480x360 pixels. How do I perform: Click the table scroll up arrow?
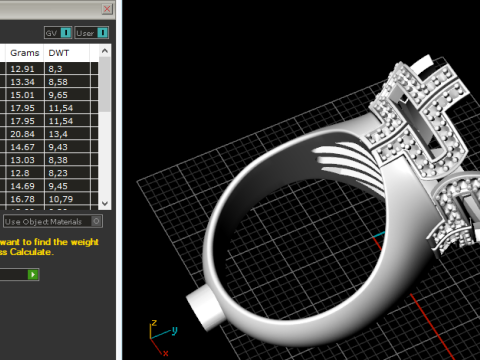pyautogui.click(x=105, y=51)
